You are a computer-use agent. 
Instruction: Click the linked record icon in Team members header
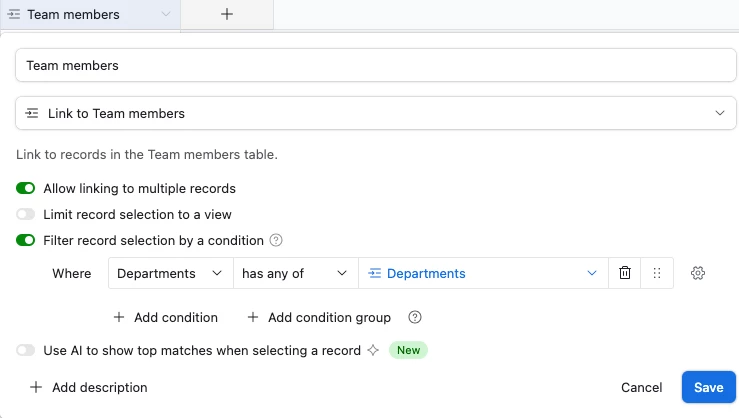tap(14, 14)
